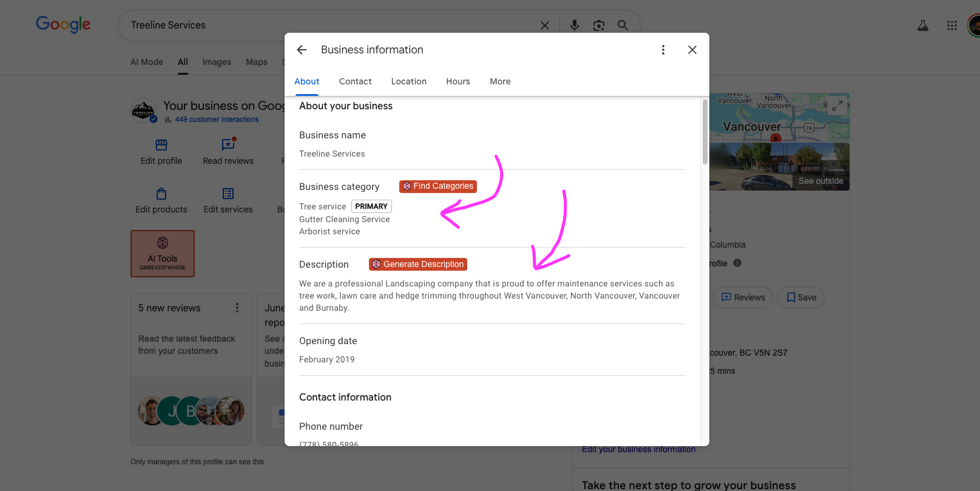The image size is (980, 491).
Task: Click reviewer avatars in new reviews card
Action: coord(191,411)
